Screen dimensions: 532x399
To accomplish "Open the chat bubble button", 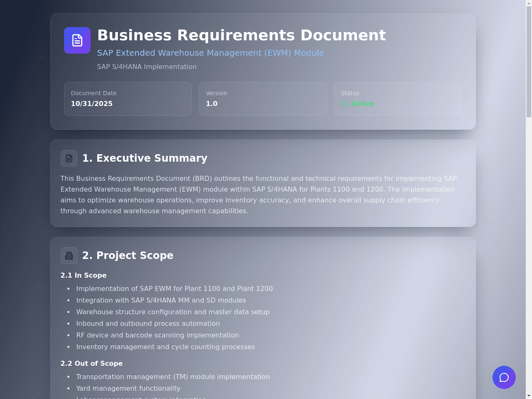I will pos(504,377).
